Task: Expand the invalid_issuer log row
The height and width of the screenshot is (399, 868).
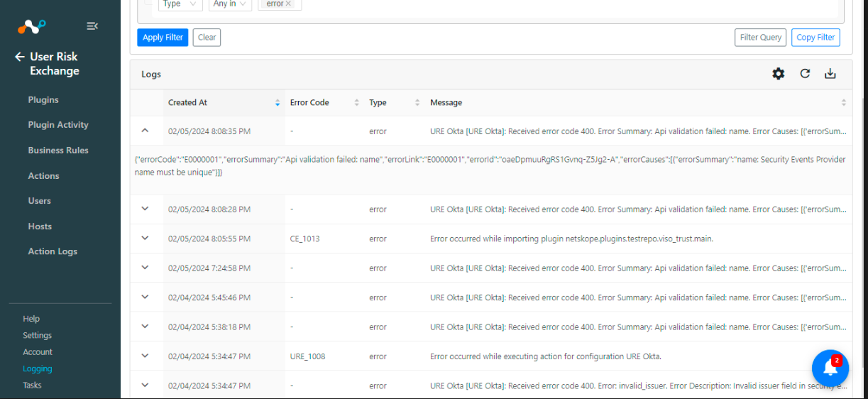Action: [x=145, y=386]
